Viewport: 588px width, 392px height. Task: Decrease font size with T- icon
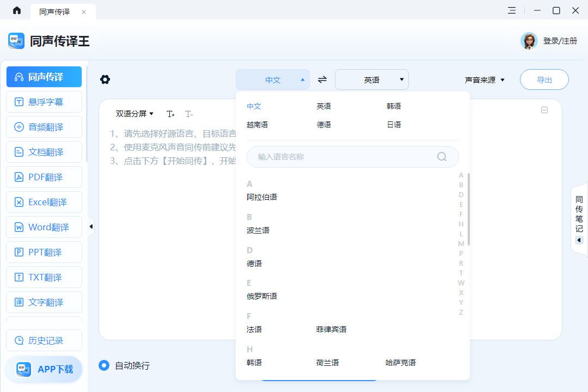[189, 114]
